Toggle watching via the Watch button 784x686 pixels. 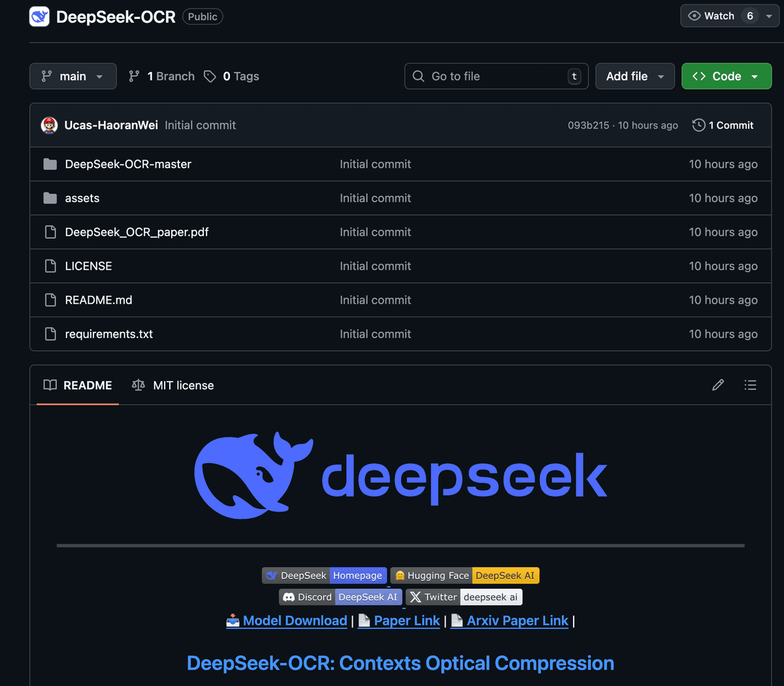712,16
